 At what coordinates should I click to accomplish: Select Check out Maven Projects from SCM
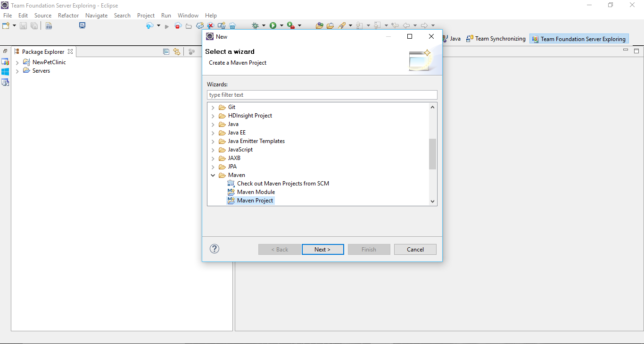tap(278, 184)
